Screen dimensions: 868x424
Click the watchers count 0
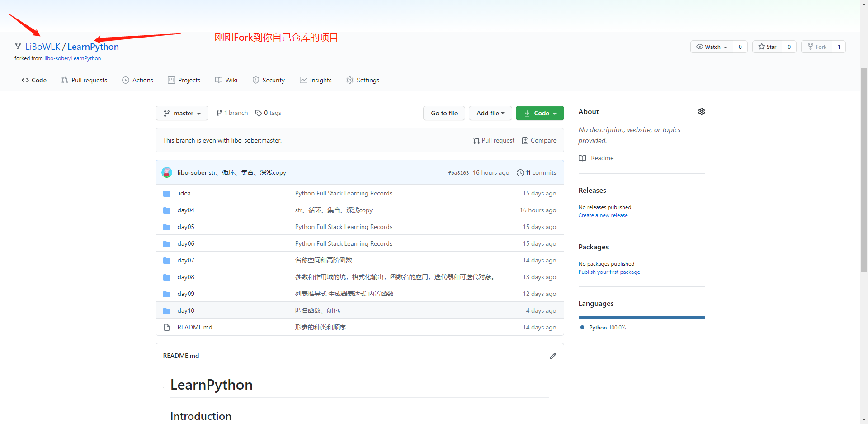click(x=740, y=47)
